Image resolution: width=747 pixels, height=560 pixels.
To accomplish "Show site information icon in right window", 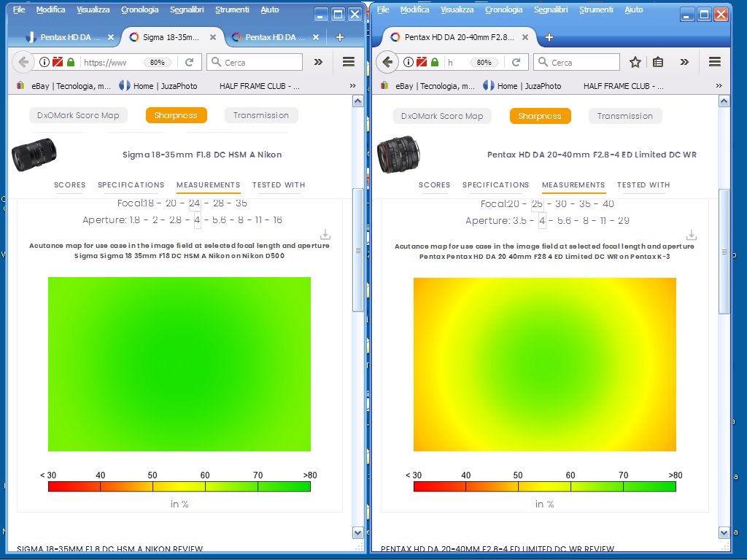I will 409,62.
